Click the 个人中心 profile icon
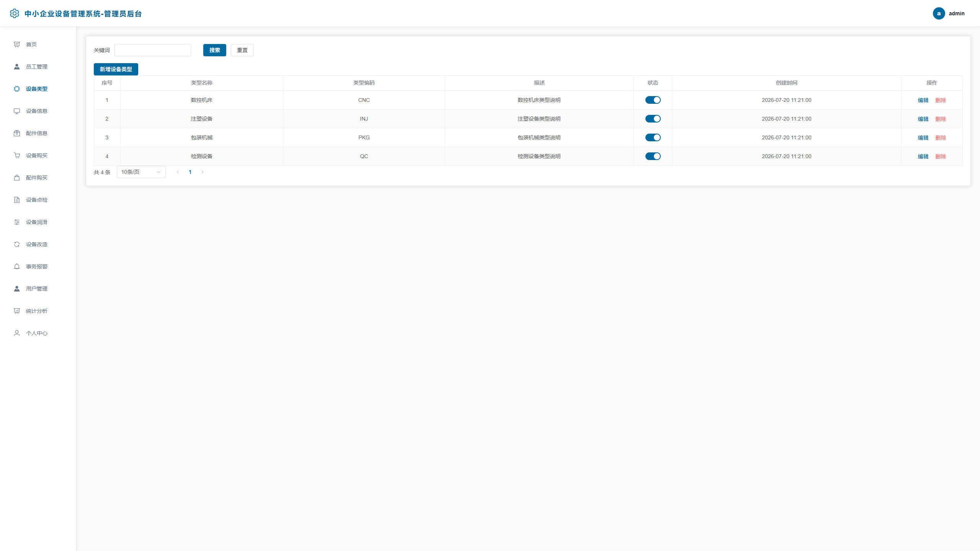Viewport: 980px width, 551px height. [17, 333]
